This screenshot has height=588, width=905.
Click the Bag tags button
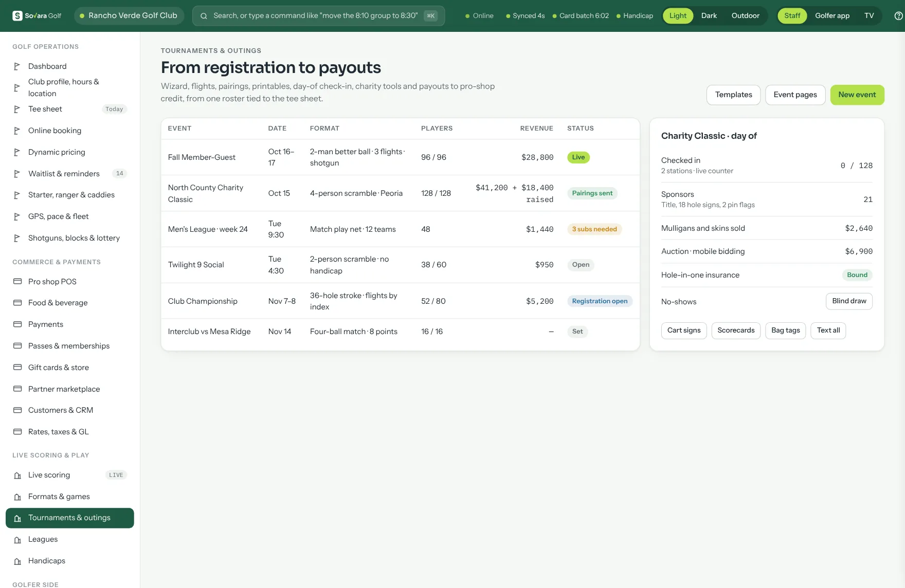click(x=785, y=330)
